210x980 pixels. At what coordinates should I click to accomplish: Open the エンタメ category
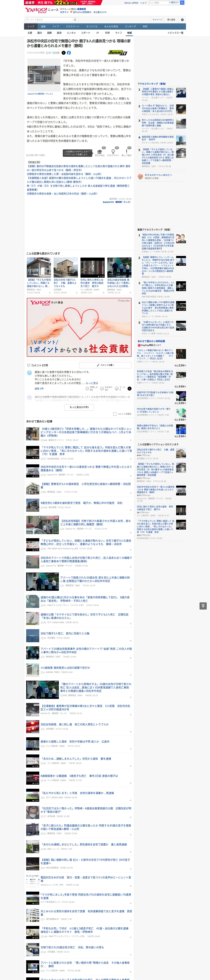point(71,33)
